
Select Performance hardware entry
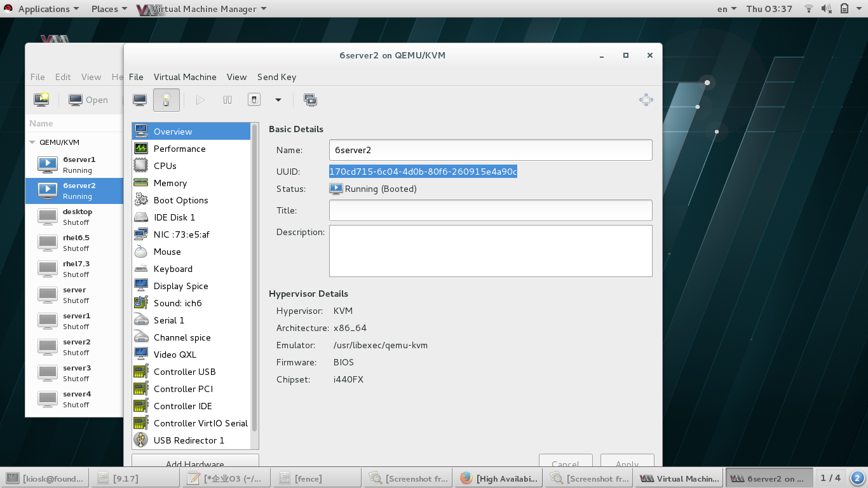pos(191,149)
